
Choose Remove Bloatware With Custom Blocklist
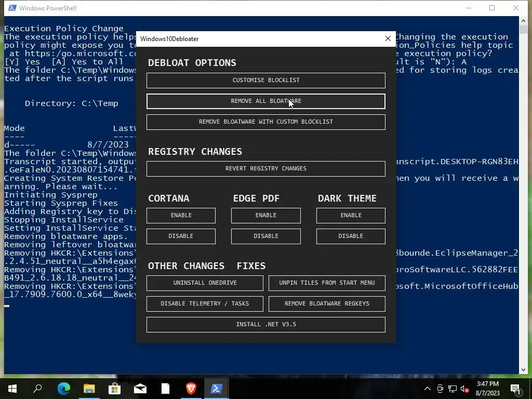pyautogui.click(x=265, y=122)
